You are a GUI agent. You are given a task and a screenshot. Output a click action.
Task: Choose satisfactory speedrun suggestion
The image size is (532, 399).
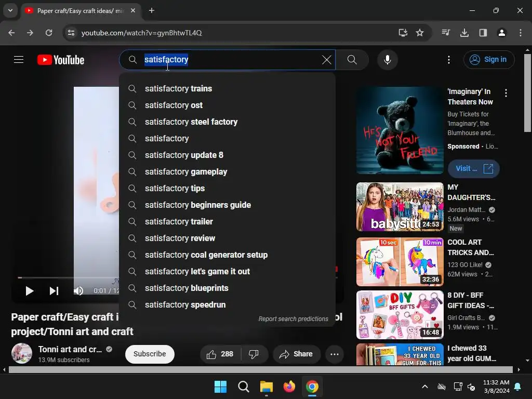[227, 304]
